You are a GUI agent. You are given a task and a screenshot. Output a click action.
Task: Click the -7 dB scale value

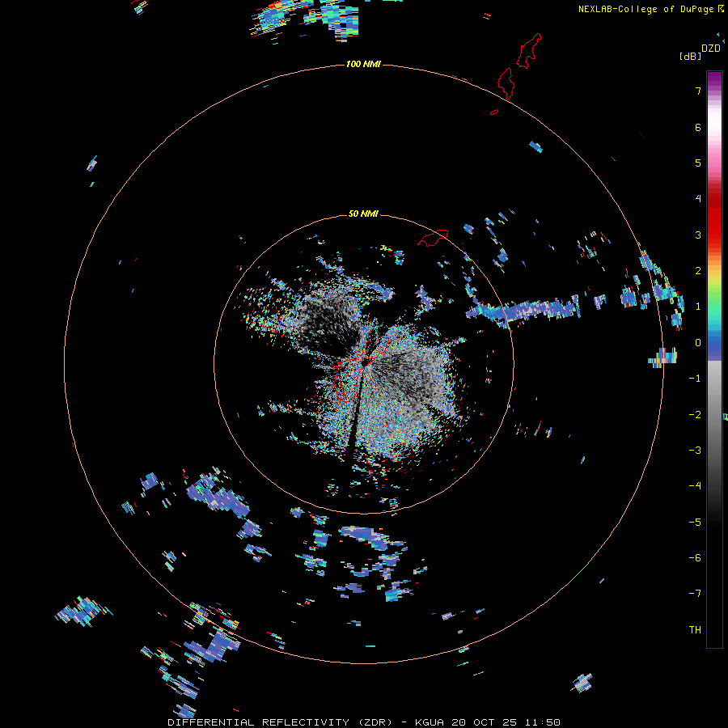click(695, 594)
